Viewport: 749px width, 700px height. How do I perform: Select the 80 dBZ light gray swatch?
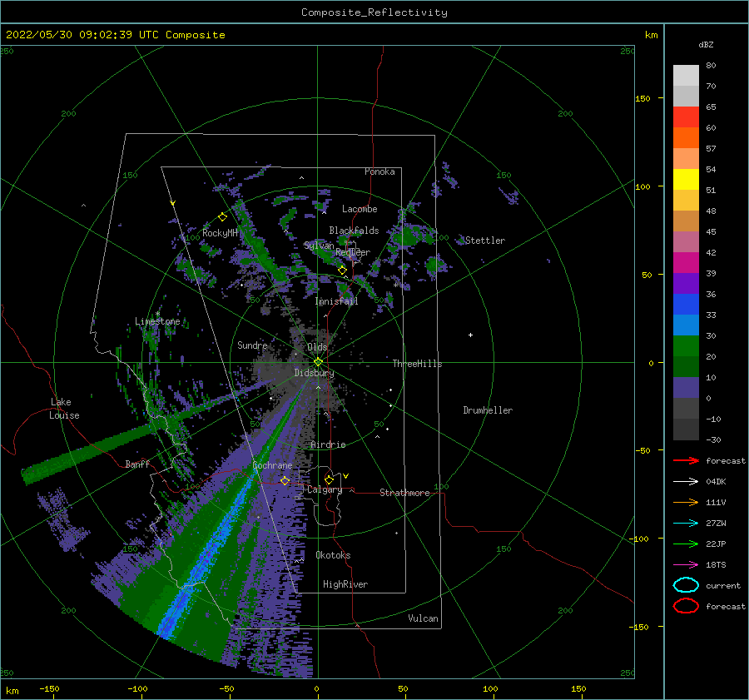click(686, 76)
